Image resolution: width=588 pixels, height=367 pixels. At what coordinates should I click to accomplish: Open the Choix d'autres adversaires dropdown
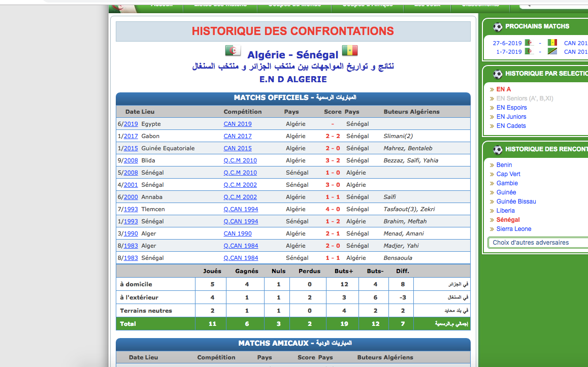click(x=537, y=243)
